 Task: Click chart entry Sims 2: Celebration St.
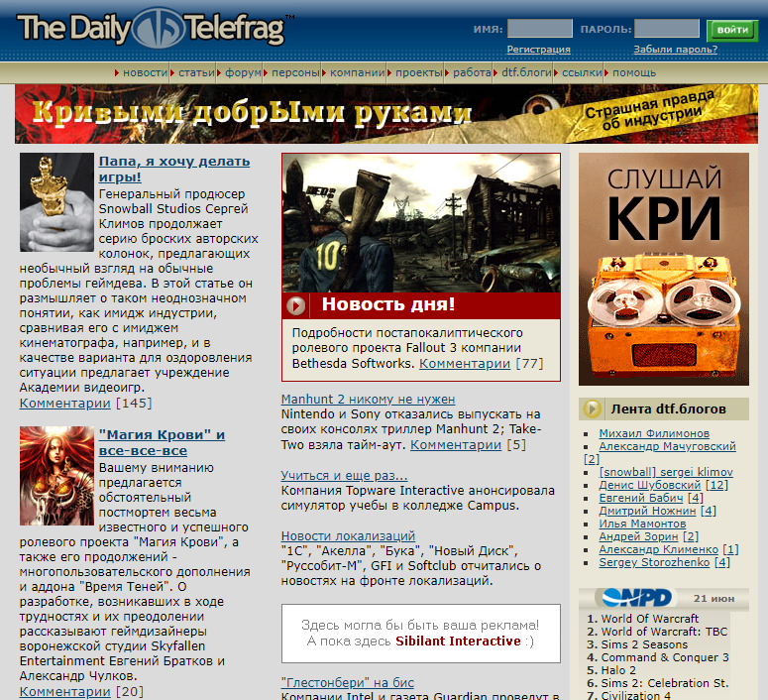click(x=665, y=683)
